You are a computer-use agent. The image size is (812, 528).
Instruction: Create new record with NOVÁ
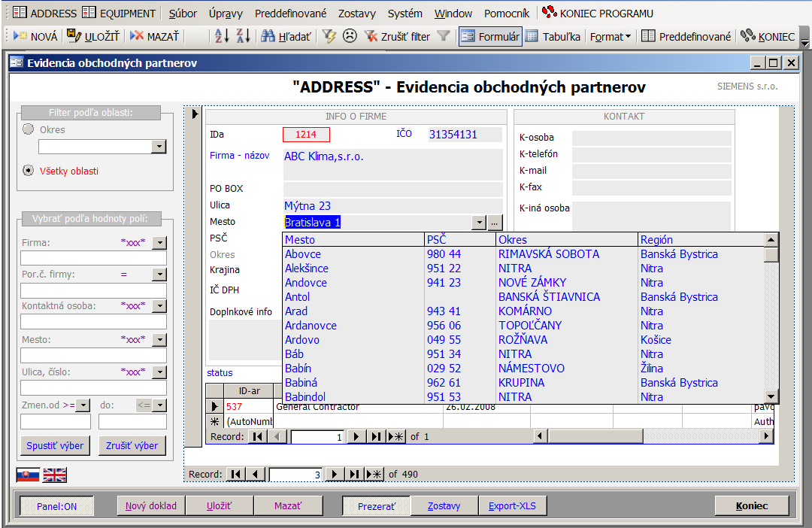pos(35,36)
